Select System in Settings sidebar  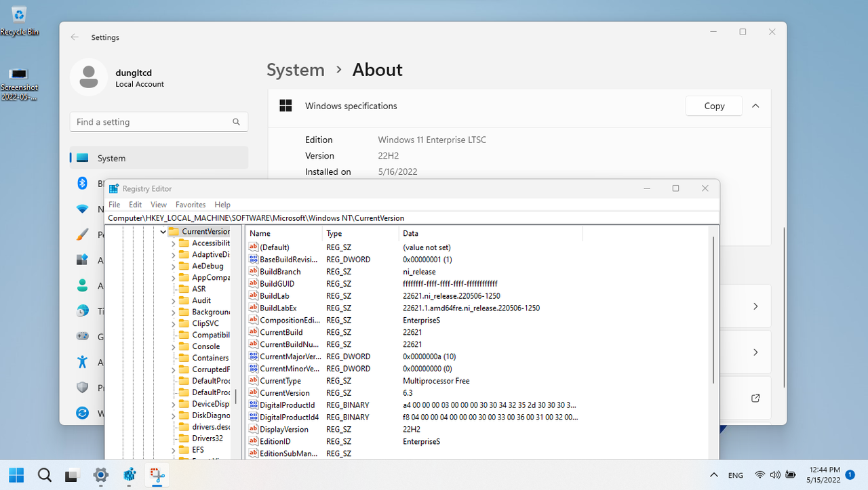click(159, 158)
